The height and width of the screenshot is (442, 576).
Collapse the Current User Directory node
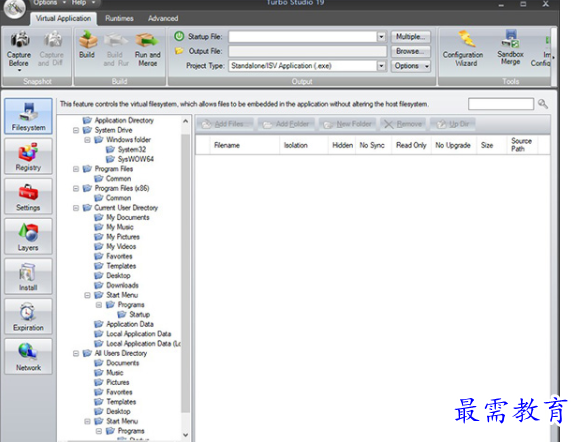pos(76,208)
